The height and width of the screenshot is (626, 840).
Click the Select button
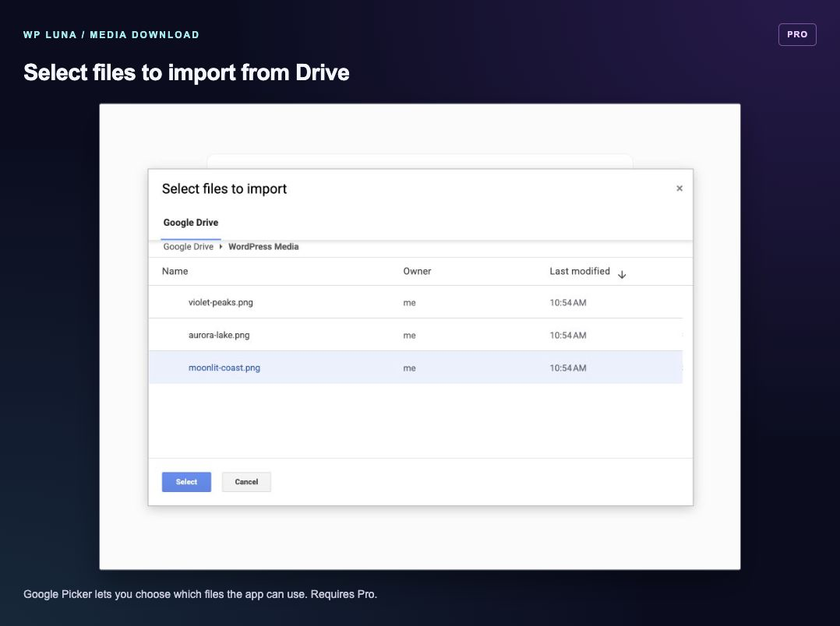coord(186,482)
